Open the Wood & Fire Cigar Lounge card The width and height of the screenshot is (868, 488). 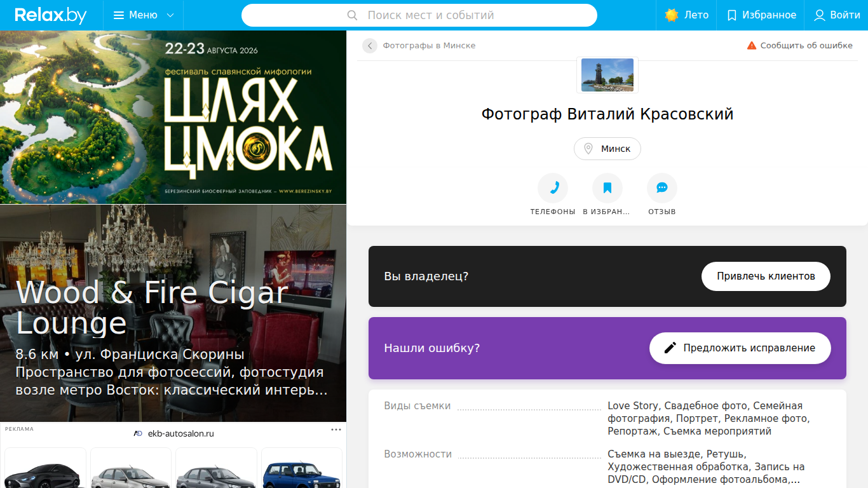point(173,313)
